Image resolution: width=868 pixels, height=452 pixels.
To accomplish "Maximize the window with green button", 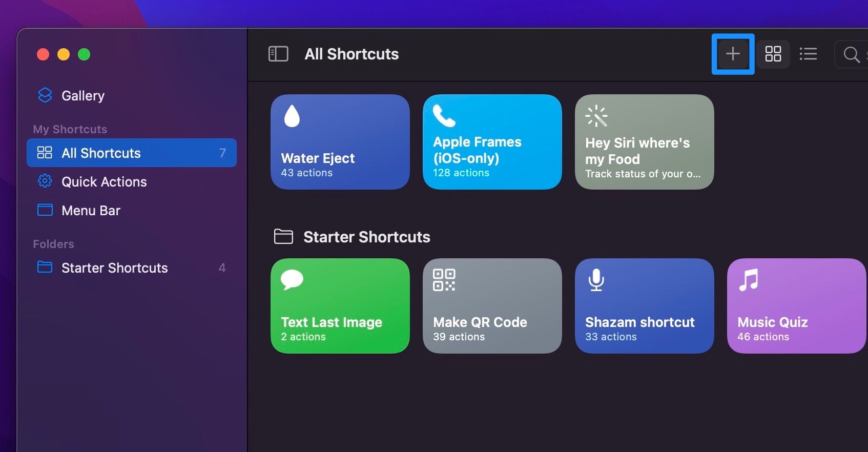I will [x=84, y=54].
